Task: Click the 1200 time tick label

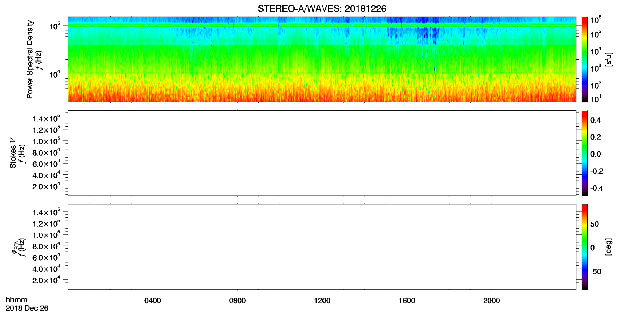Action: point(322,301)
